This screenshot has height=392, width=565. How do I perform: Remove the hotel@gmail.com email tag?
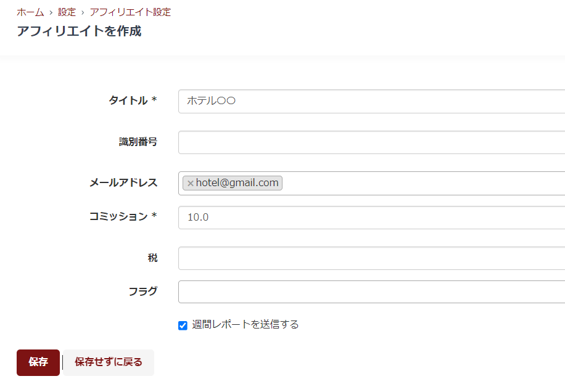[x=190, y=183]
